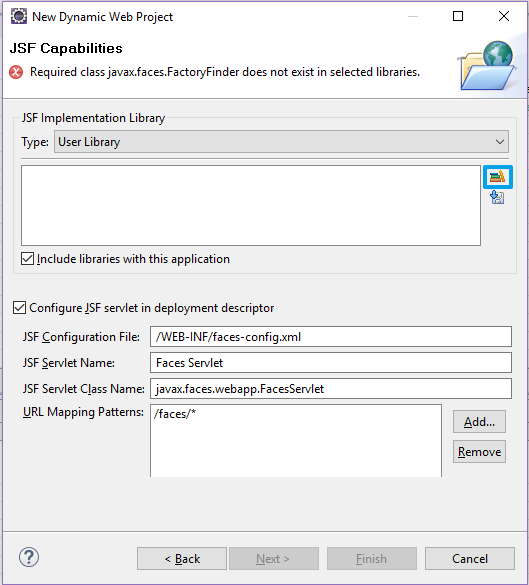Click the JSF Configuration File field
The height and width of the screenshot is (585, 529).
coord(331,337)
